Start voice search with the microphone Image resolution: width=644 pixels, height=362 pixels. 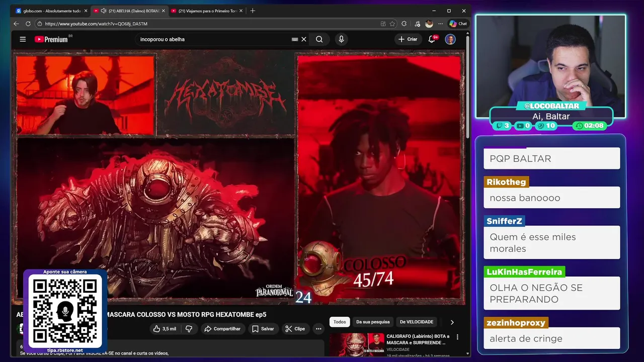pos(341,39)
